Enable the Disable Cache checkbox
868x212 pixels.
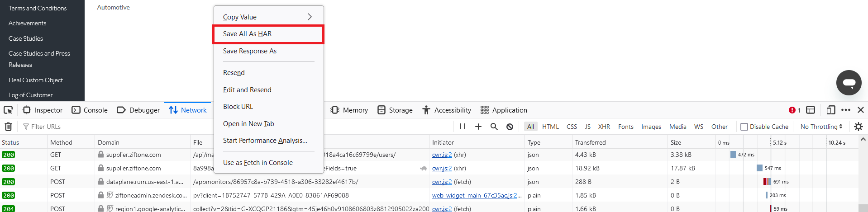744,127
